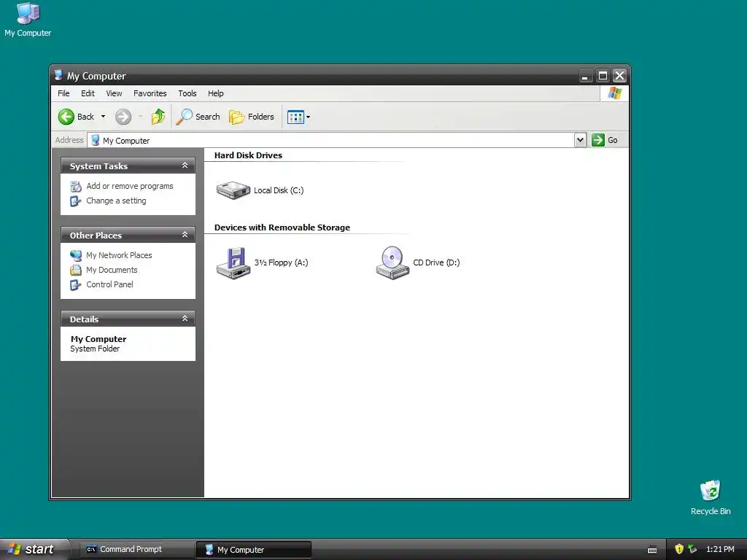Collapse the Other Places panel
The image size is (747, 560).
[185, 234]
